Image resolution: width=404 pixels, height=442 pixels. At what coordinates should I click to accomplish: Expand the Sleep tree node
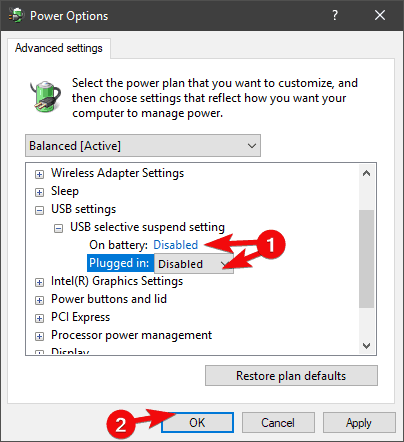(x=39, y=192)
